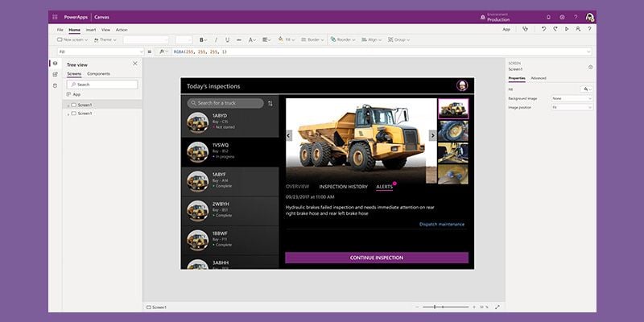Open the Background image dropdown

coord(572,98)
